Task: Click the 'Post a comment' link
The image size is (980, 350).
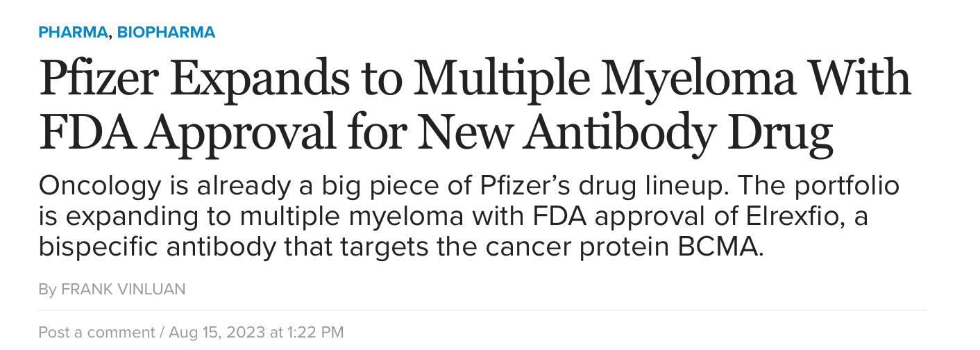Action: pyautogui.click(x=96, y=332)
